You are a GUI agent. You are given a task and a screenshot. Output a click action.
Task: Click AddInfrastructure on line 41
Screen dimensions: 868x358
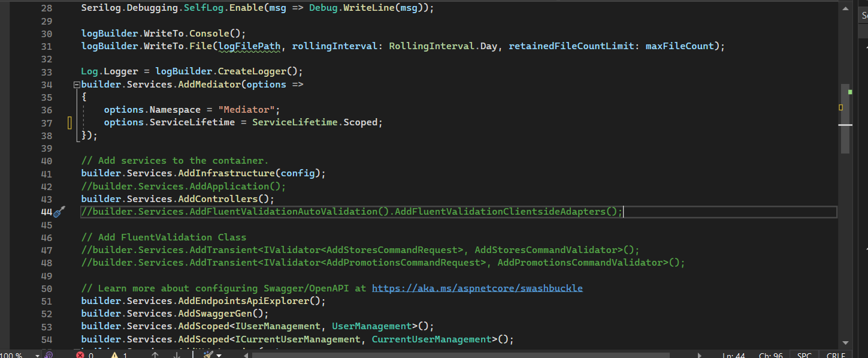[x=226, y=173]
